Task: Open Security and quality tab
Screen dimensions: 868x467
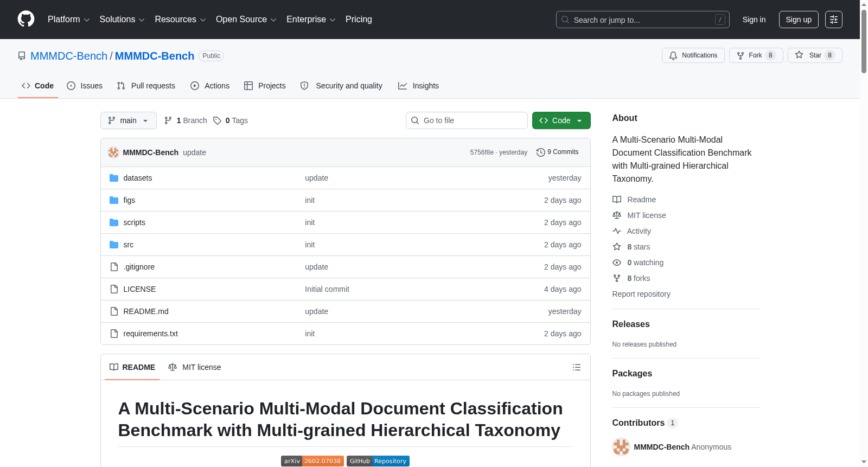Action: 341,86
